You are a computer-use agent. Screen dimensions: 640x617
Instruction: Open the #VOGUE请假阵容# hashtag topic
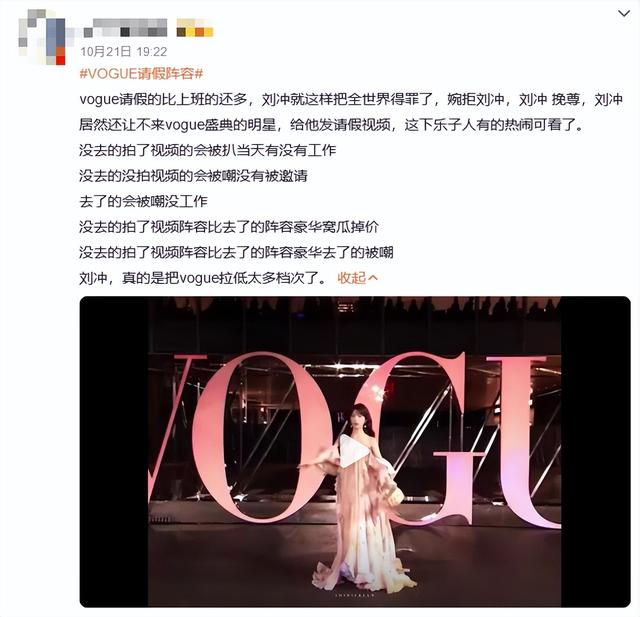141,74
